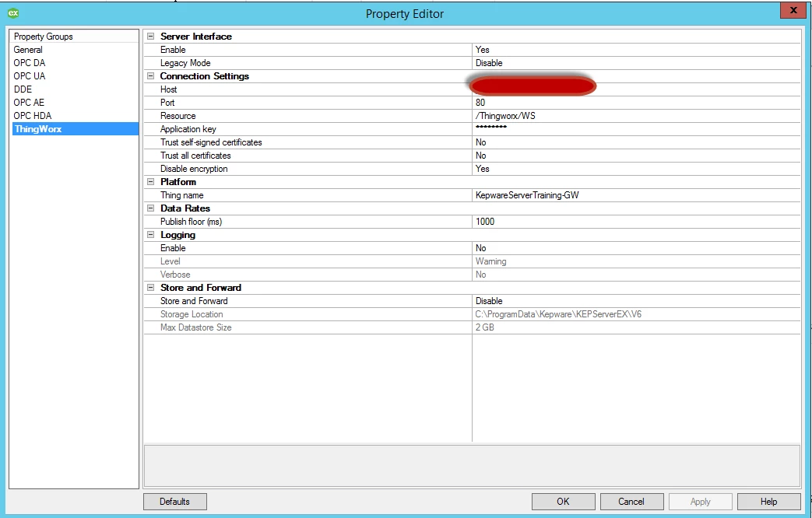The height and width of the screenshot is (518, 812).
Task: Select the 'Thing name' property label
Action: pos(181,195)
